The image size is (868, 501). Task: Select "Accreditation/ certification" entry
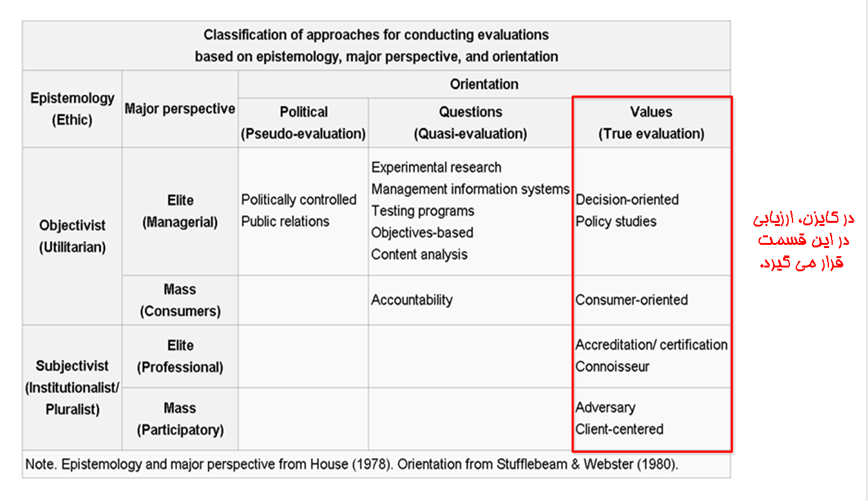tap(651, 345)
